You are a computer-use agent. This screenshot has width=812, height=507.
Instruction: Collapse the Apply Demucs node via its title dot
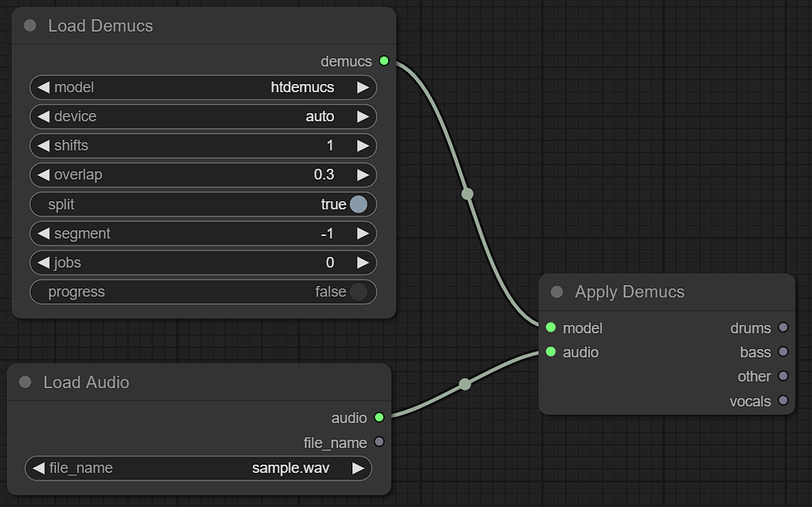point(557,292)
